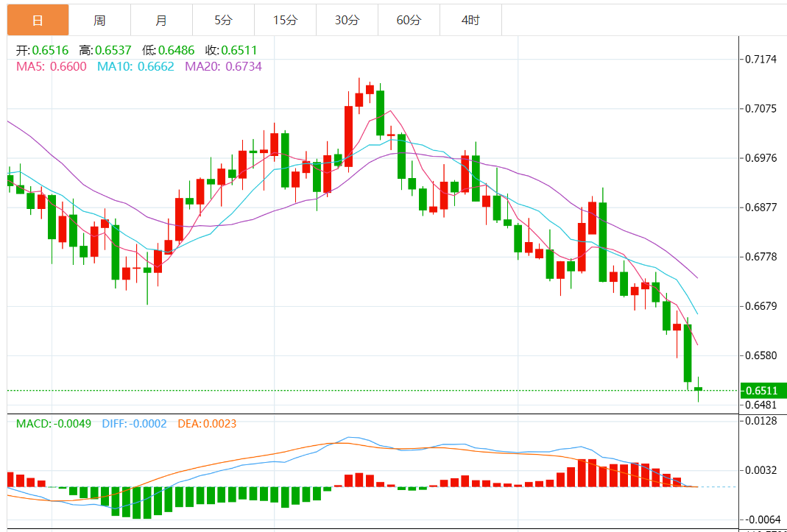This screenshot has height=532, width=787.
Task: Click the 0.0032 MACD axis label
Action: point(763,470)
